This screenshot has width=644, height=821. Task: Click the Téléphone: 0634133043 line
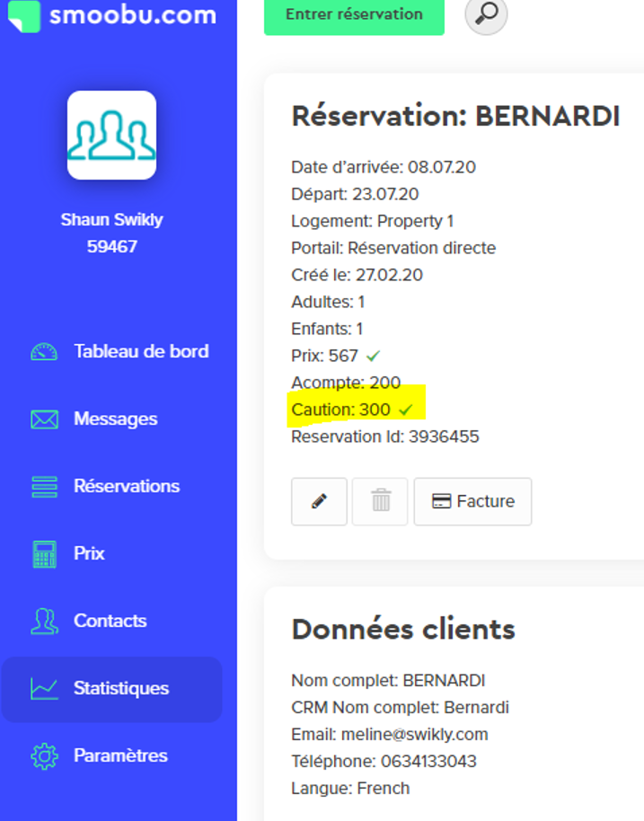(384, 762)
